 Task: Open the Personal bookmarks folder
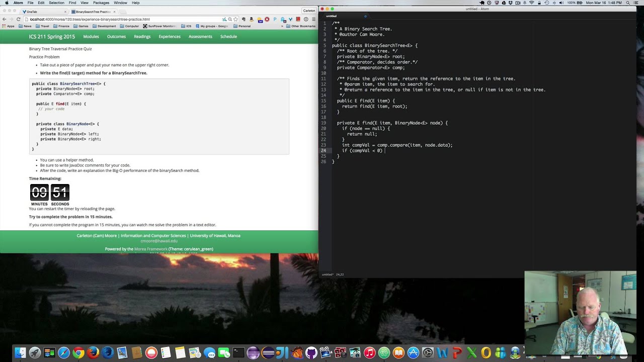pos(242,26)
